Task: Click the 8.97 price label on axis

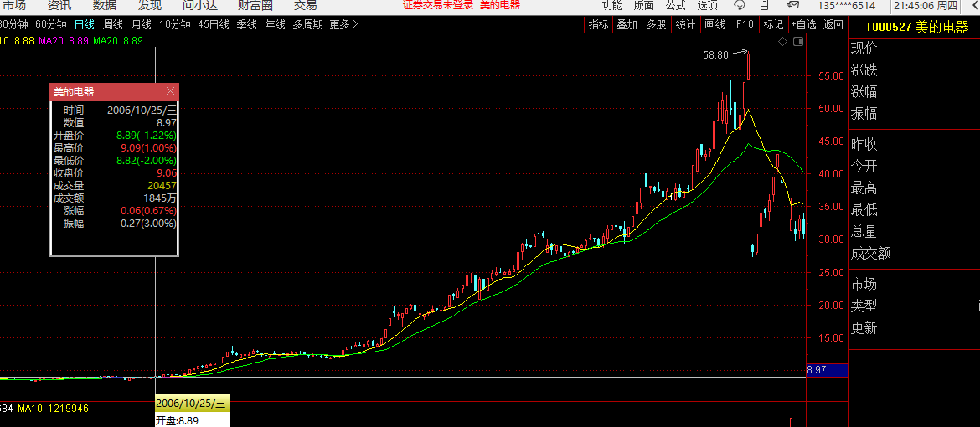Action: coord(817,369)
